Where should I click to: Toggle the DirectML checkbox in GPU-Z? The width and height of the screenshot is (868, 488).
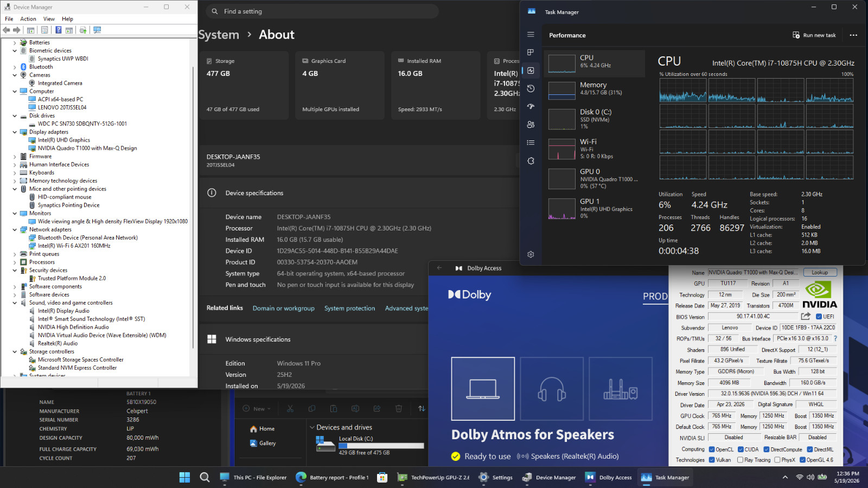(x=809, y=449)
